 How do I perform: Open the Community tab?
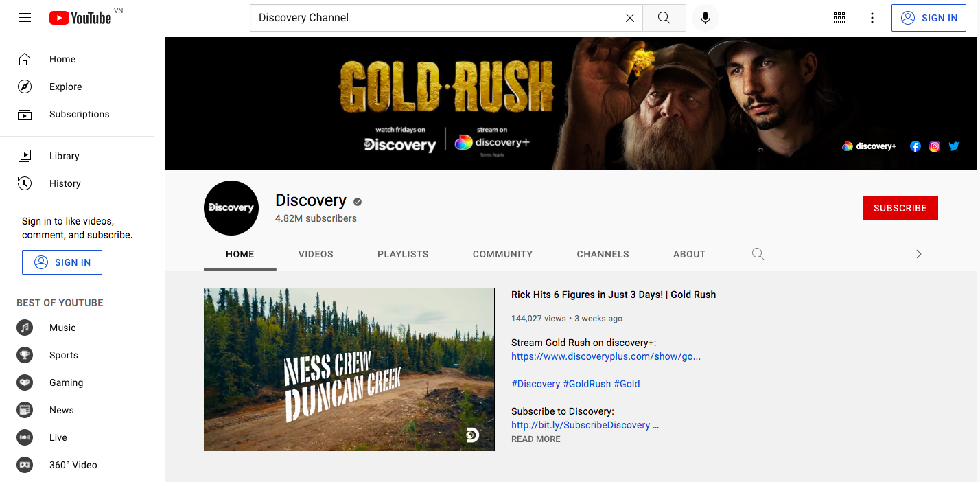502,254
